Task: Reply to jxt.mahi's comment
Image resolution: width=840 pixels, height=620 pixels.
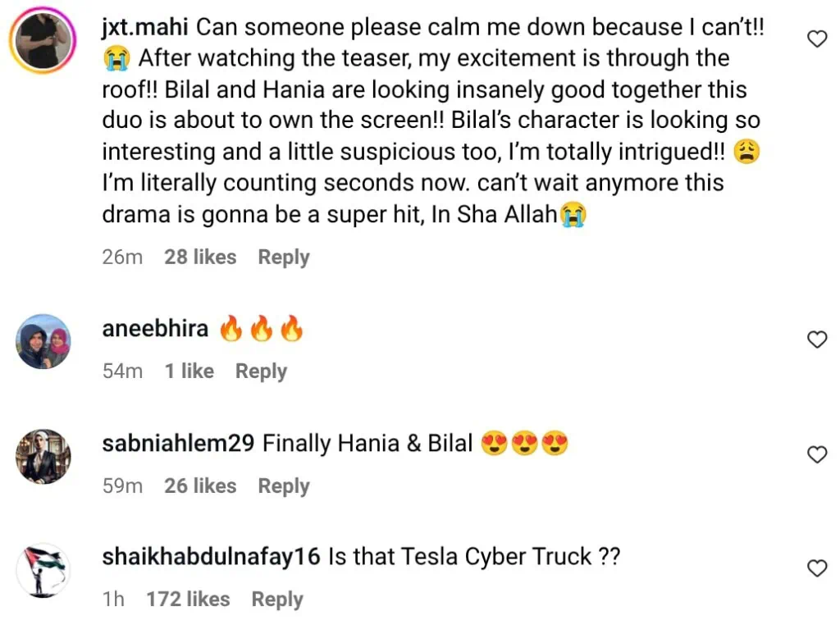Action: click(283, 257)
